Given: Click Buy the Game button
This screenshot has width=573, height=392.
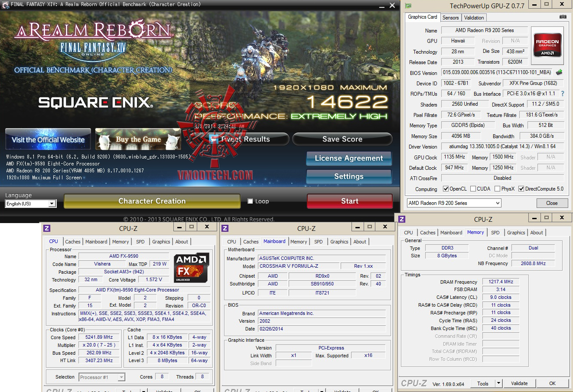Looking at the screenshot, I should pos(138,139).
